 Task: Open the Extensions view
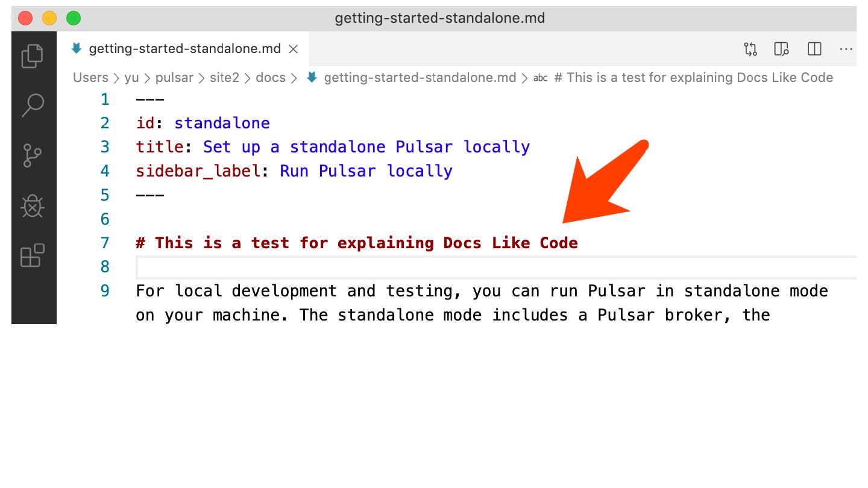33,255
